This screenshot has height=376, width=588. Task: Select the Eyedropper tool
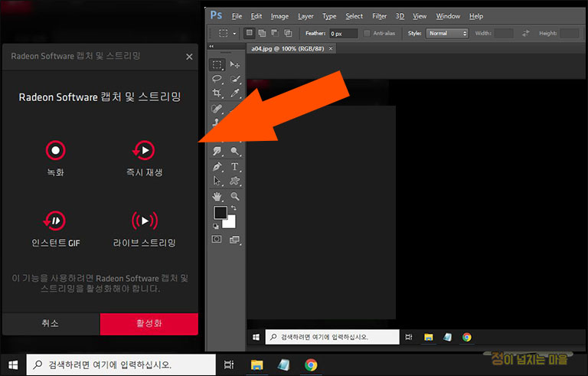(x=235, y=93)
